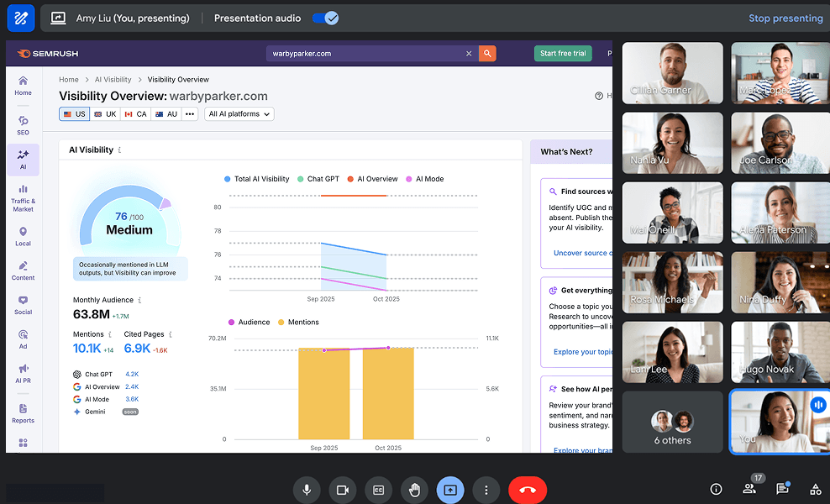Viewport: 830px width, 504px height.
Task: Hang up with the red leave call button
Action: (x=528, y=489)
